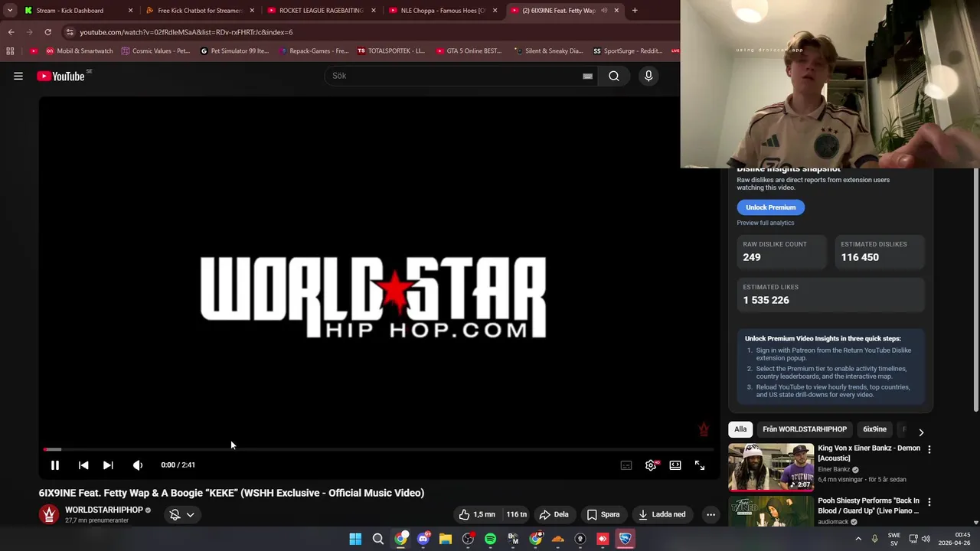Screen dimensions: 980x551
Task: Mute the video volume
Action: 138,465
